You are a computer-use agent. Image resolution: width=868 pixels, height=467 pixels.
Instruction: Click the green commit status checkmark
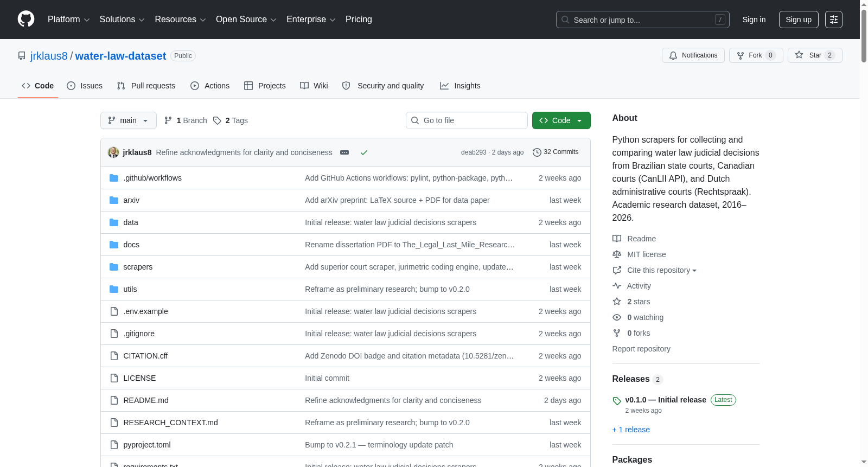coord(364,152)
